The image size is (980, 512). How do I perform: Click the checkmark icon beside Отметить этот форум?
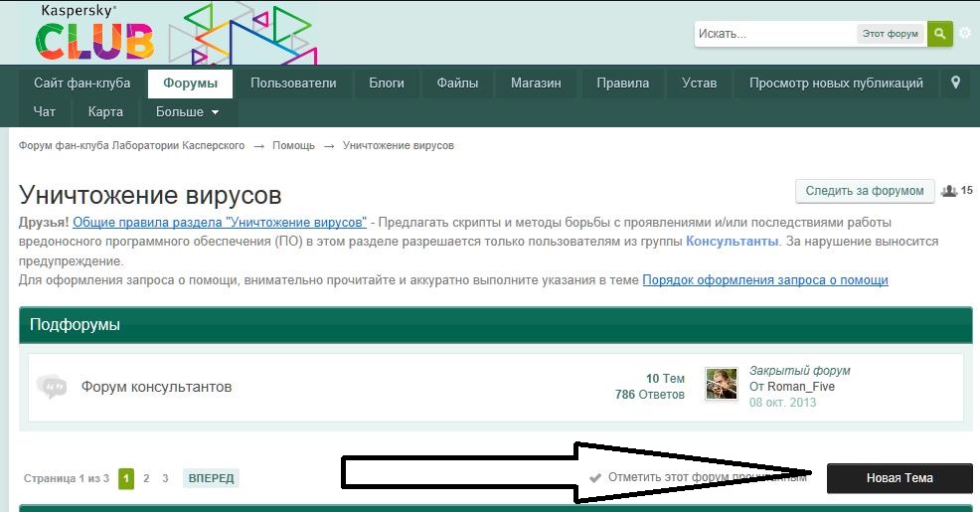595,477
